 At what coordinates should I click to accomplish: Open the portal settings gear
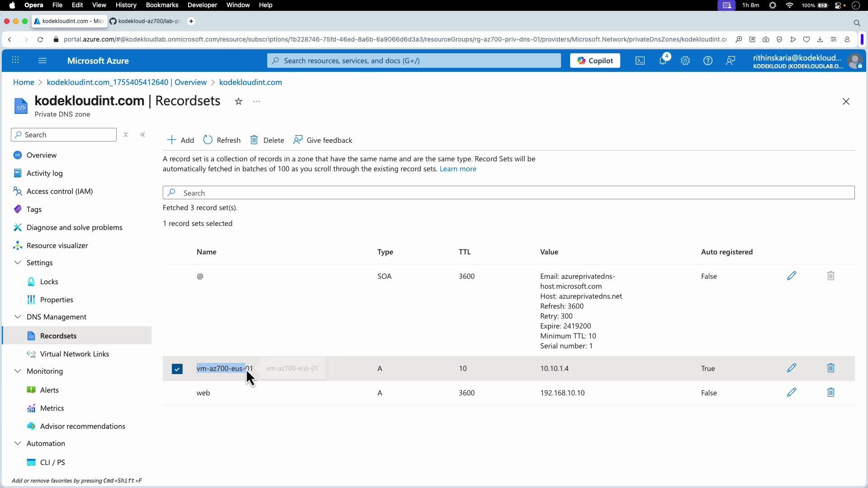685,61
